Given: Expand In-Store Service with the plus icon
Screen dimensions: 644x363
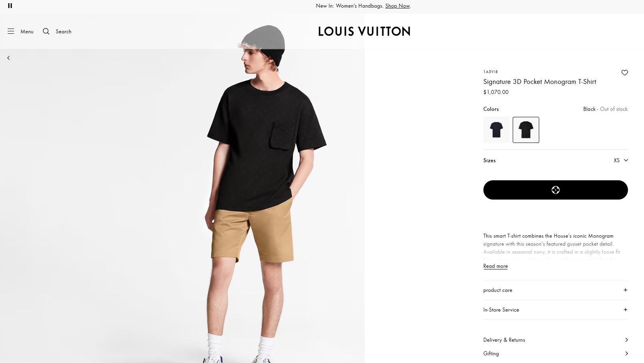Looking at the screenshot, I should pos(625,310).
